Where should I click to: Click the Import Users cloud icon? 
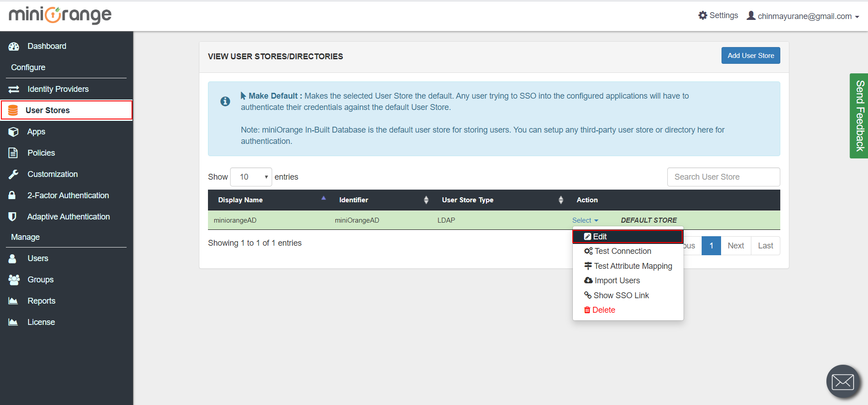pos(588,281)
